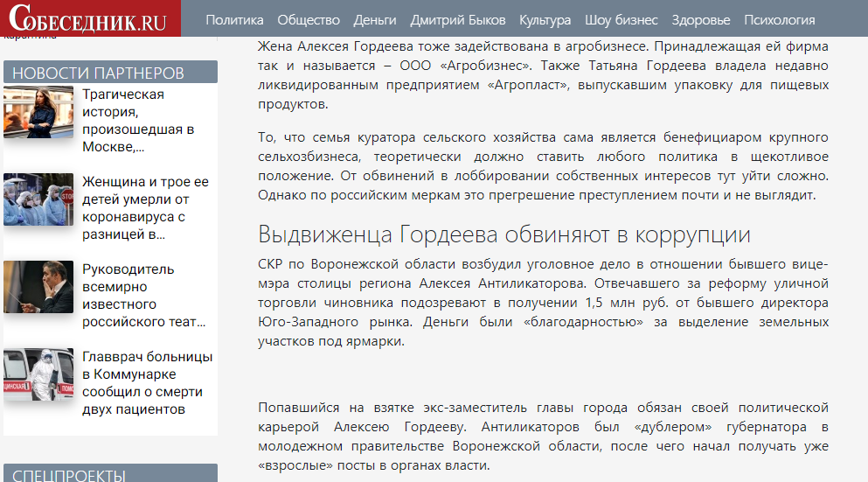Read 'Трагическая история, произошедшая в Москве' news
The height and width of the screenshot is (482, 868).
coord(138,120)
